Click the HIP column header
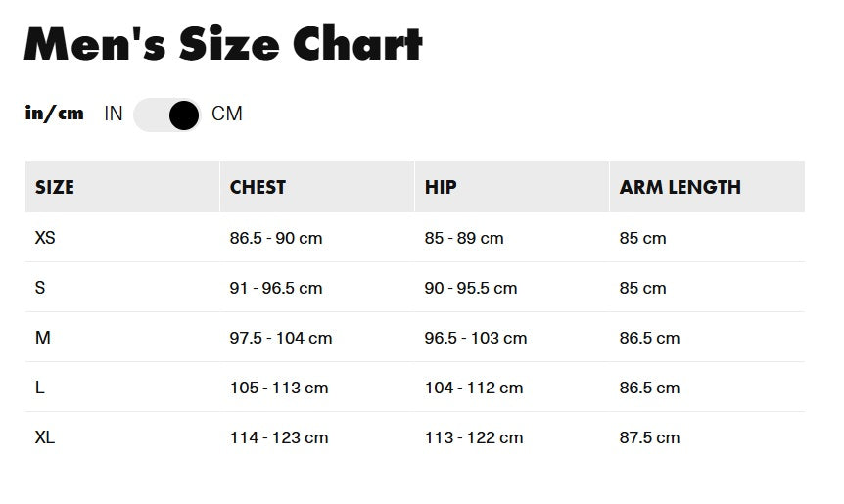The image size is (844, 504). pyautogui.click(x=441, y=187)
